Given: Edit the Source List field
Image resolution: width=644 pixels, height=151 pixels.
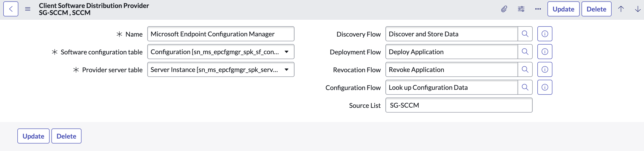Looking at the screenshot, I should click(459, 105).
